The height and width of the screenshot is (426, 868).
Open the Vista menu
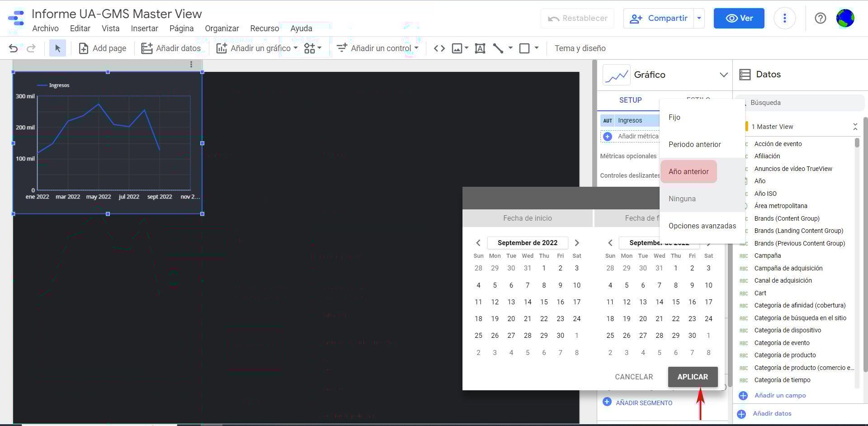[110, 28]
